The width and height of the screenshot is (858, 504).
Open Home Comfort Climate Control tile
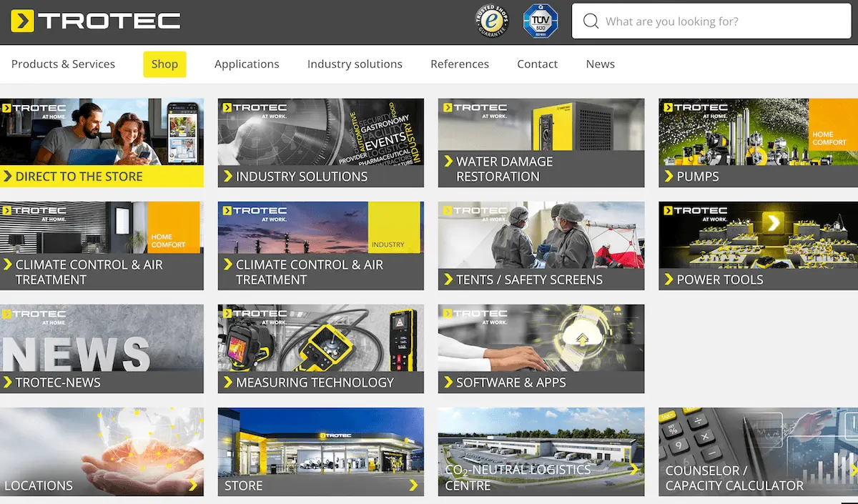click(102, 246)
